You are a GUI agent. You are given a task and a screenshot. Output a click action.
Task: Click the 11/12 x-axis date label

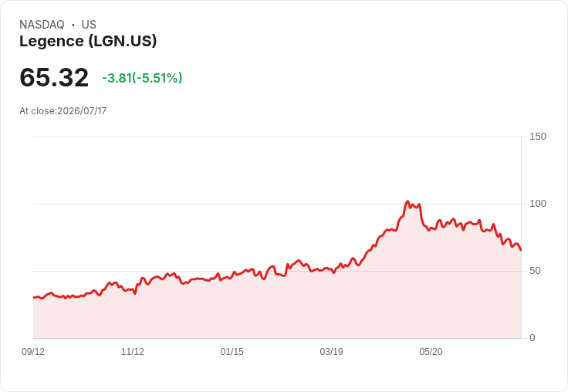click(133, 352)
